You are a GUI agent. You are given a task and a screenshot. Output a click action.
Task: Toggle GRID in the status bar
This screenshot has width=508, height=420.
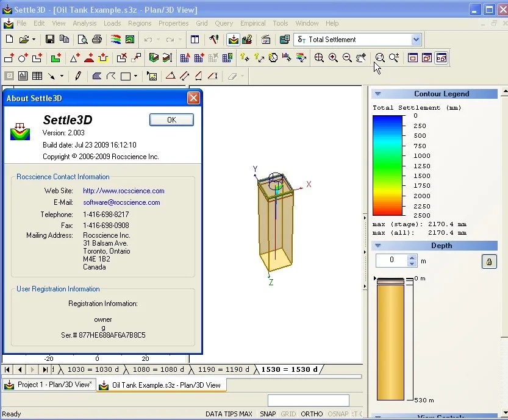coord(288,414)
